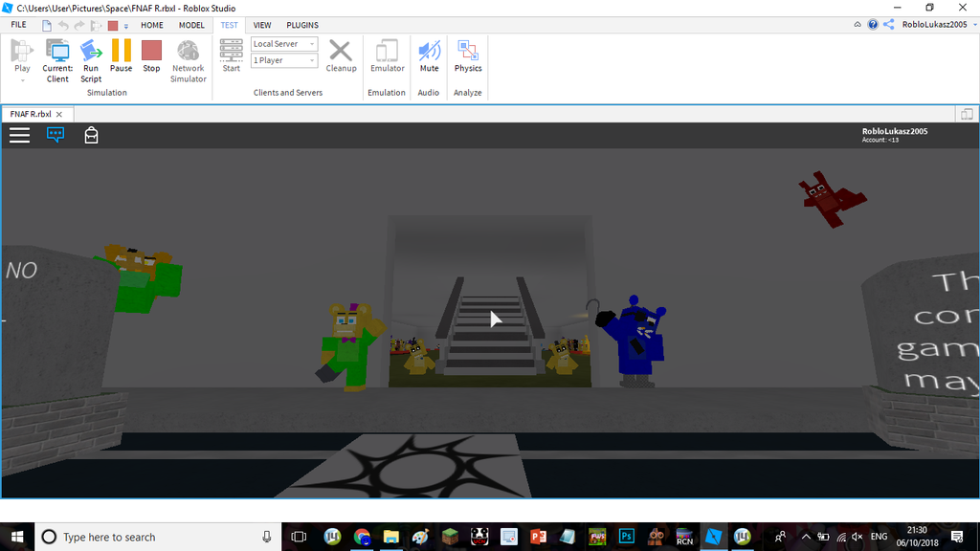Click the Type here to search box
This screenshot has height=551, width=980.
coord(158,537)
